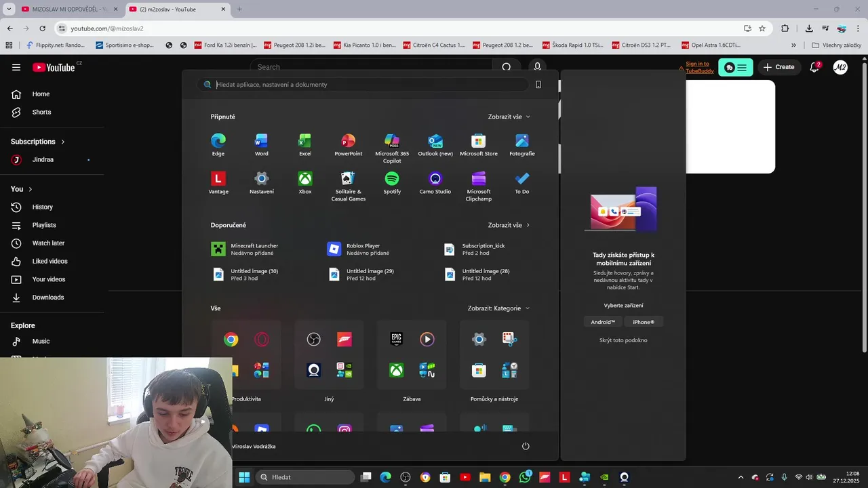Viewport: 868px width, 488px height.
Task: Click the power button in Start menu
Action: tap(526, 446)
